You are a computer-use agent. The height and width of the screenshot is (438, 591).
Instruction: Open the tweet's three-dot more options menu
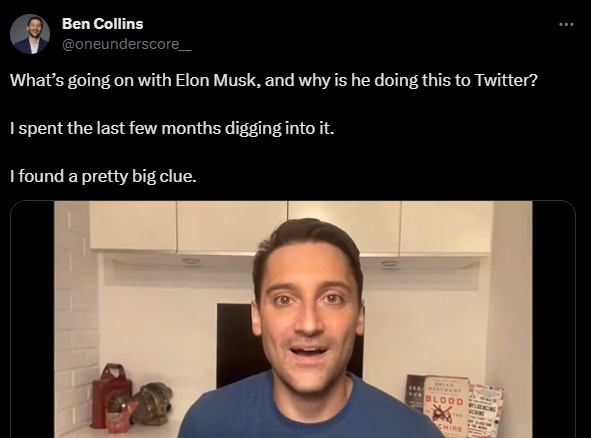point(566,25)
